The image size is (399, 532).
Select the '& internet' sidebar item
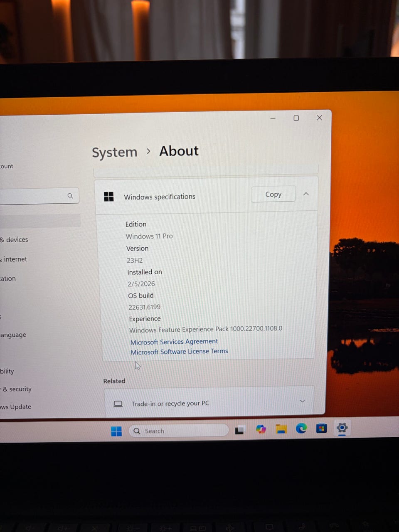(x=14, y=259)
